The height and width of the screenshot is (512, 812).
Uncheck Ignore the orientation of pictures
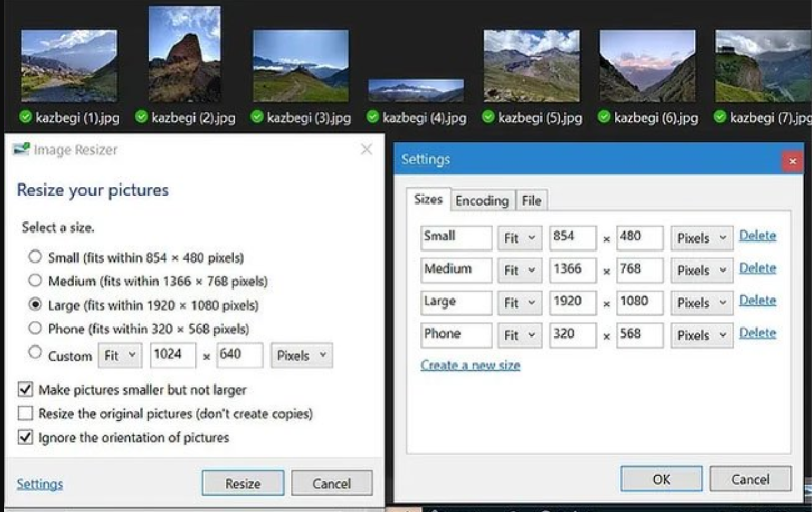[x=26, y=437]
